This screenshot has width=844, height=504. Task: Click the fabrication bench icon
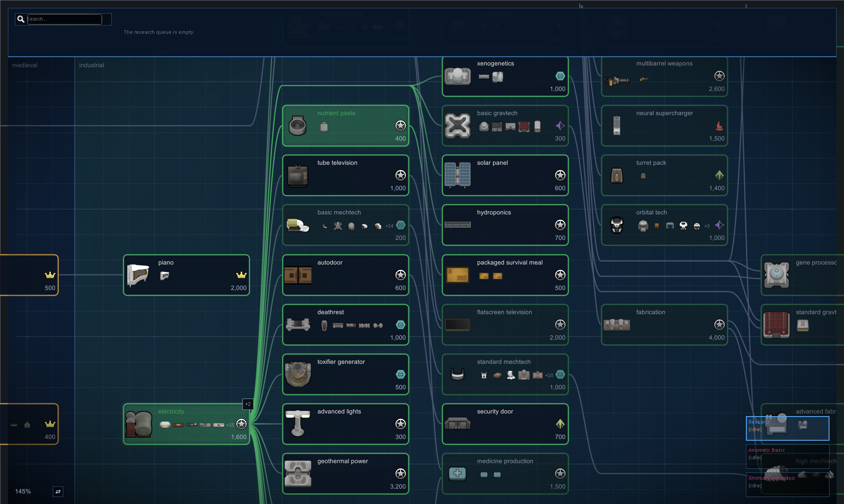(x=617, y=325)
